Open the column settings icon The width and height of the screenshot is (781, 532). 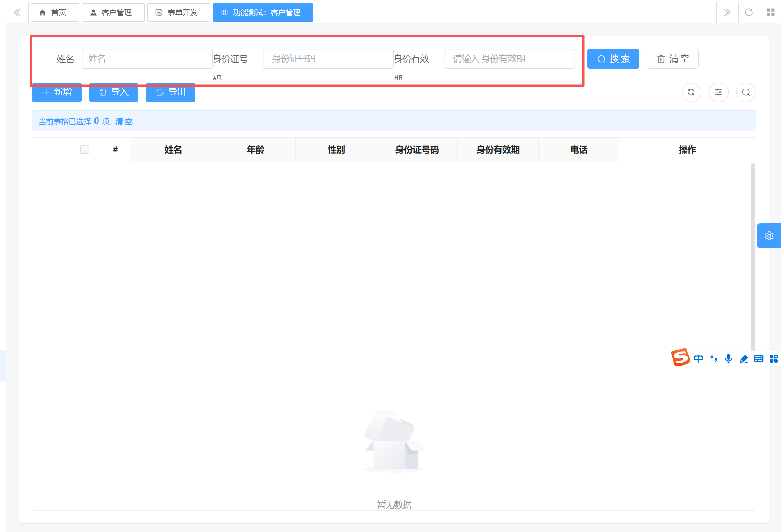coord(718,92)
